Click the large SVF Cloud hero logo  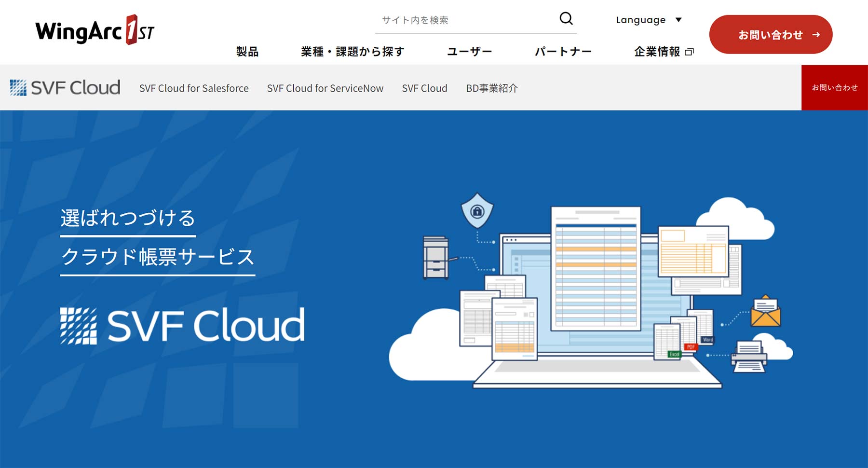point(182,326)
